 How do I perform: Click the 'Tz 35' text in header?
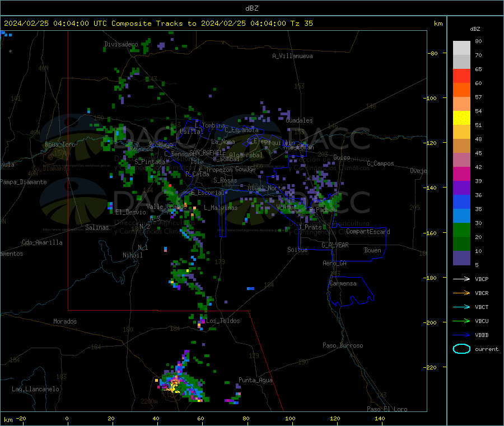coord(301,24)
